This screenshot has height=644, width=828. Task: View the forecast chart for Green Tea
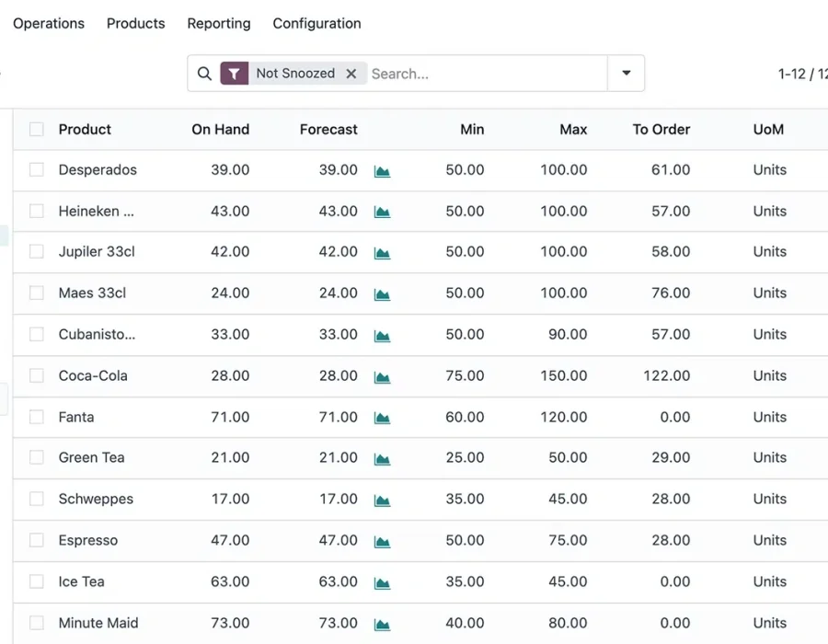(x=383, y=457)
